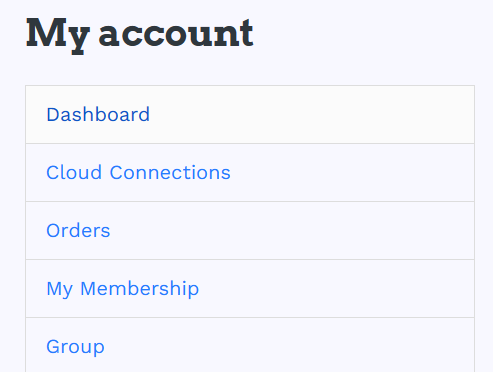Screen dimensions: 493x372
Task: Click the My account heading
Action: [x=140, y=35]
